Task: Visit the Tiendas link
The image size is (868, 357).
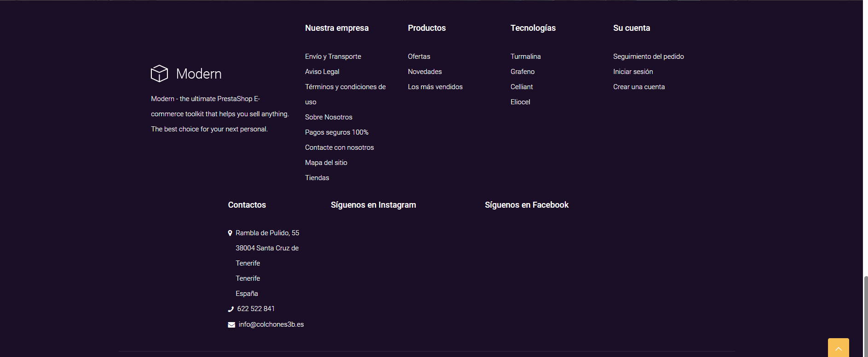Action: 317,178
